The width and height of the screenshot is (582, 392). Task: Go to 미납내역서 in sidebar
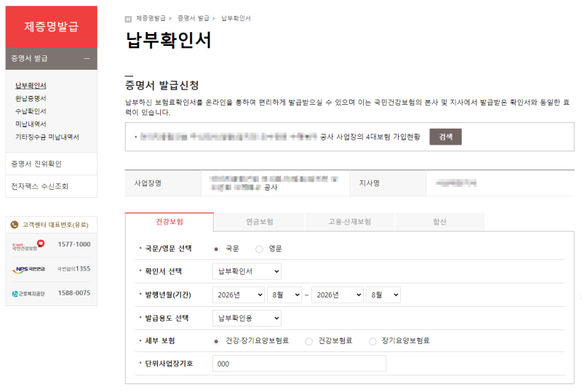click(31, 124)
